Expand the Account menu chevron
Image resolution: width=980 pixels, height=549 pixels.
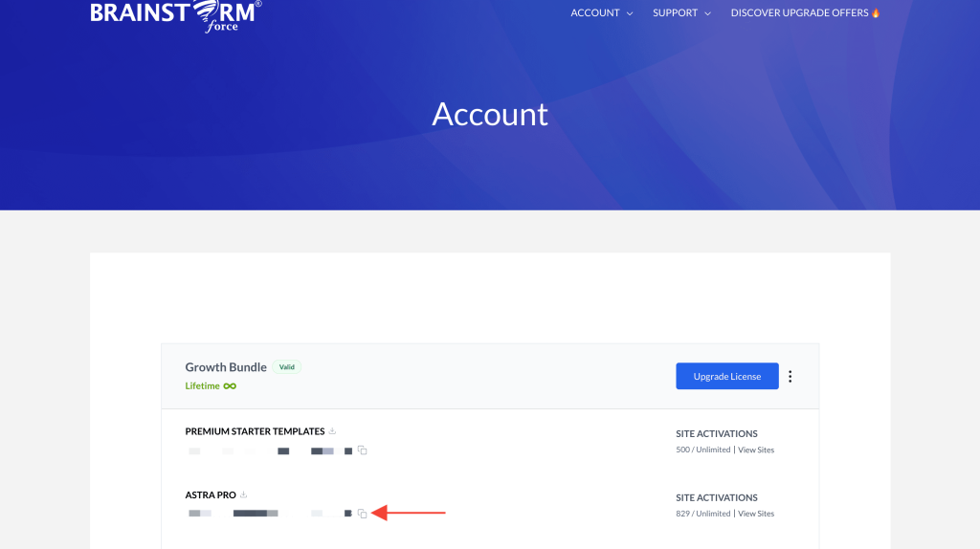[x=630, y=13]
